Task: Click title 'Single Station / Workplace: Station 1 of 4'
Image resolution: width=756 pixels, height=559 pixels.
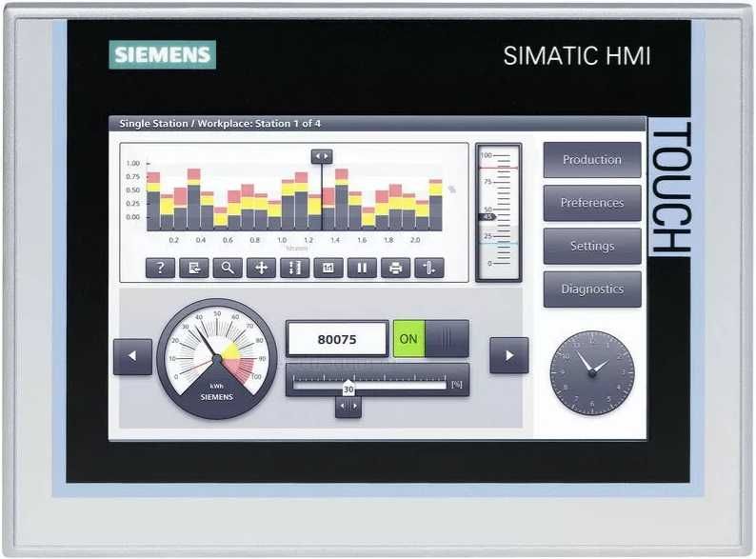Action: [220, 124]
